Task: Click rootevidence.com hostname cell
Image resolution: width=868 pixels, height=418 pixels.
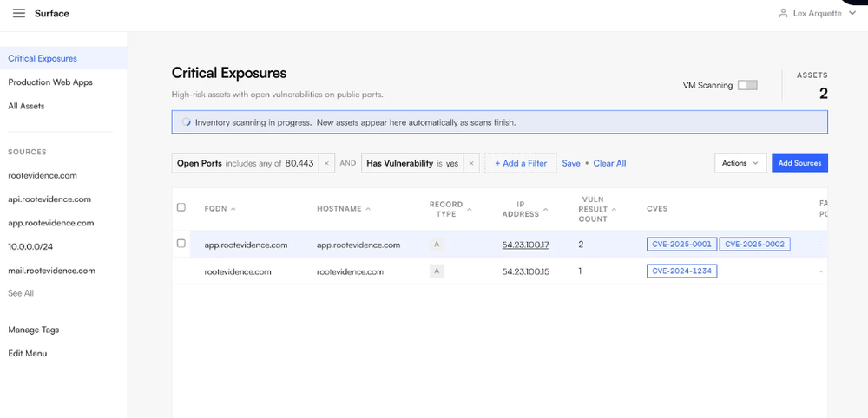Action: tap(350, 271)
